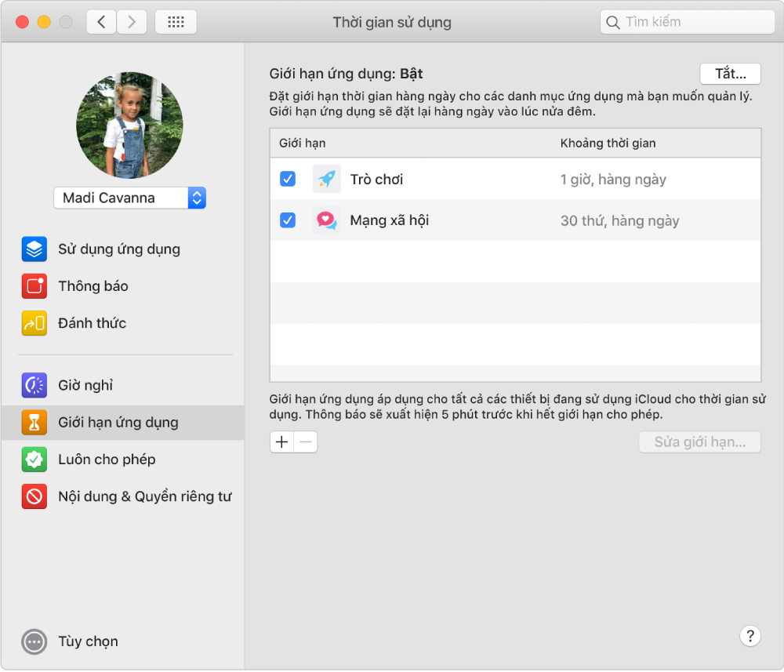This screenshot has height=672, width=784.
Task: Select Giờ nghỉ in sidebar
Action: point(85,385)
